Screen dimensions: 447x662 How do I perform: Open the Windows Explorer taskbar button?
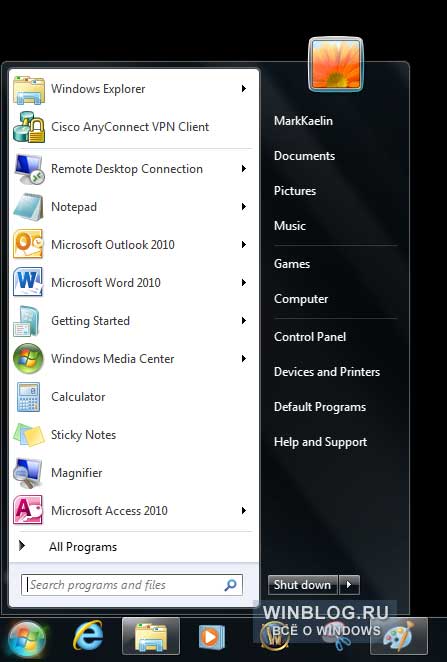click(151, 637)
